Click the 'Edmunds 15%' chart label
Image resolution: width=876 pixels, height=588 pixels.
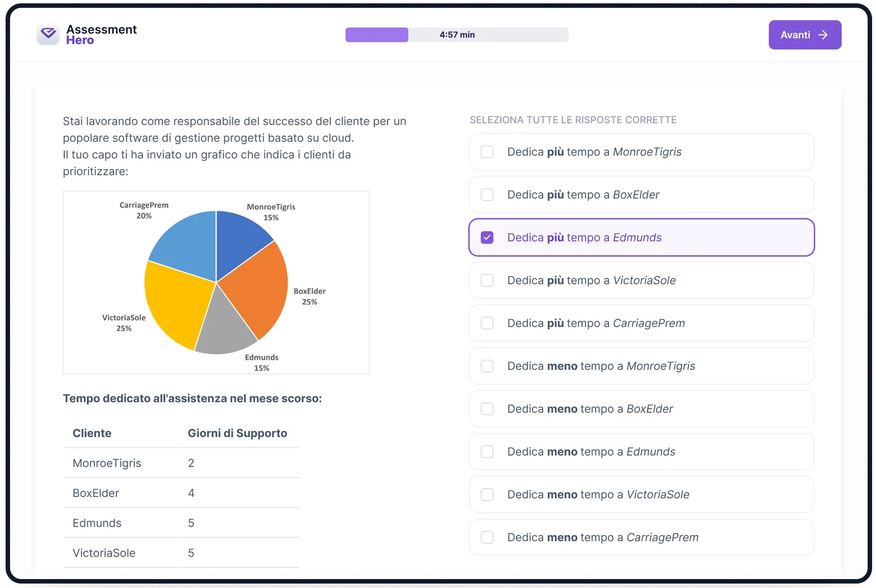coord(262,363)
